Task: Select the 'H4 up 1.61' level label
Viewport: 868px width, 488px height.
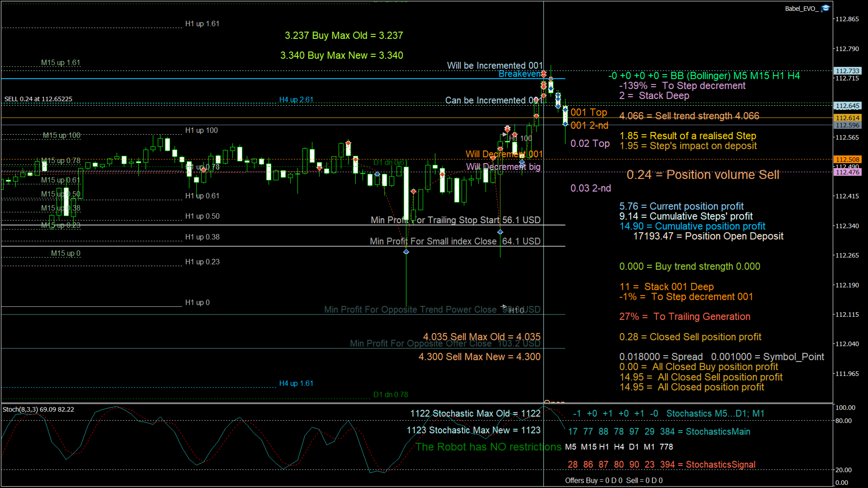Action: (x=296, y=383)
